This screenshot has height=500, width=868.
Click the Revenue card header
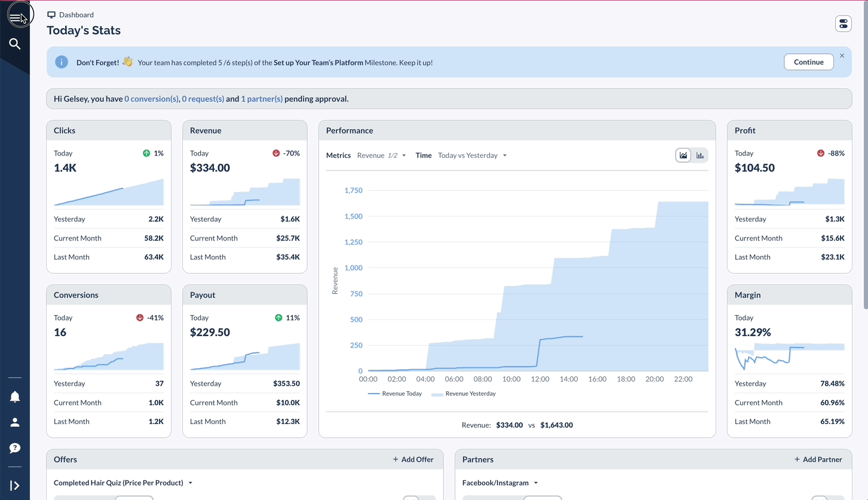pos(245,130)
